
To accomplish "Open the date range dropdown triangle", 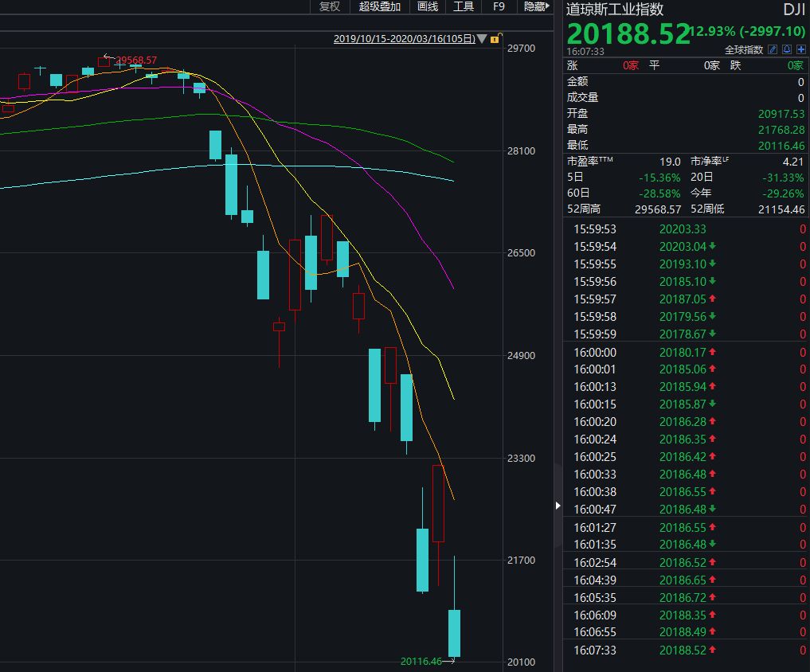I will pyautogui.click(x=482, y=39).
